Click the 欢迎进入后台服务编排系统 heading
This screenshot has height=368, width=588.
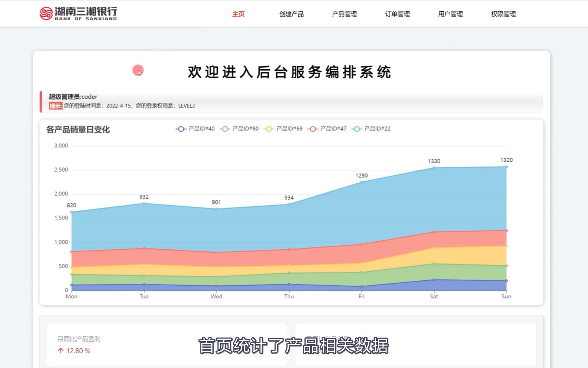(x=289, y=72)
